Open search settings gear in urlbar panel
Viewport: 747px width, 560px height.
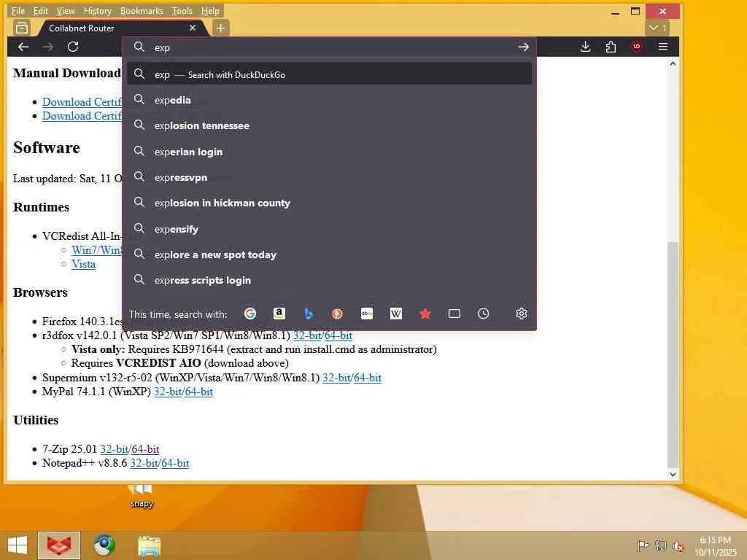point(521,314)
